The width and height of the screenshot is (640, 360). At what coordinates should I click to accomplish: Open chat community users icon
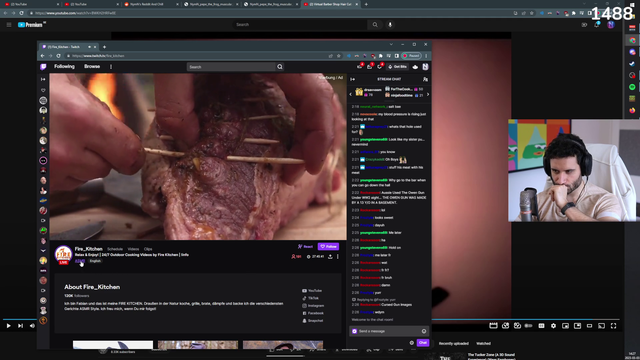(425, 79)
